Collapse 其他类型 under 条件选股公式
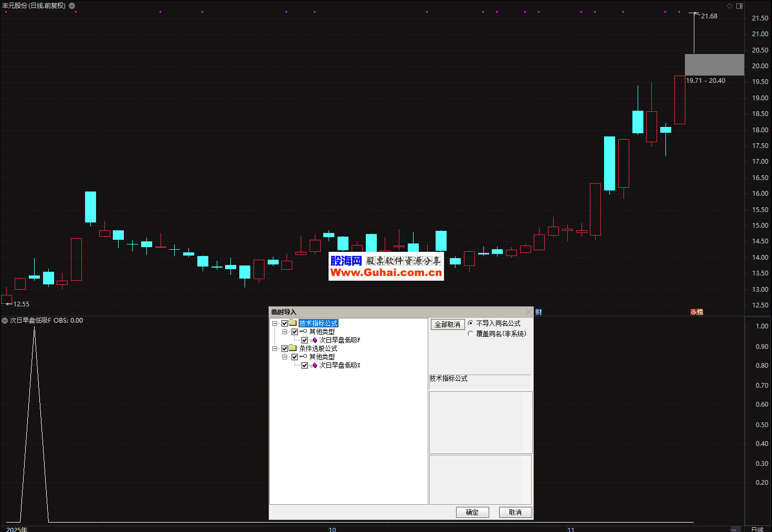 (x=284, y=357)
